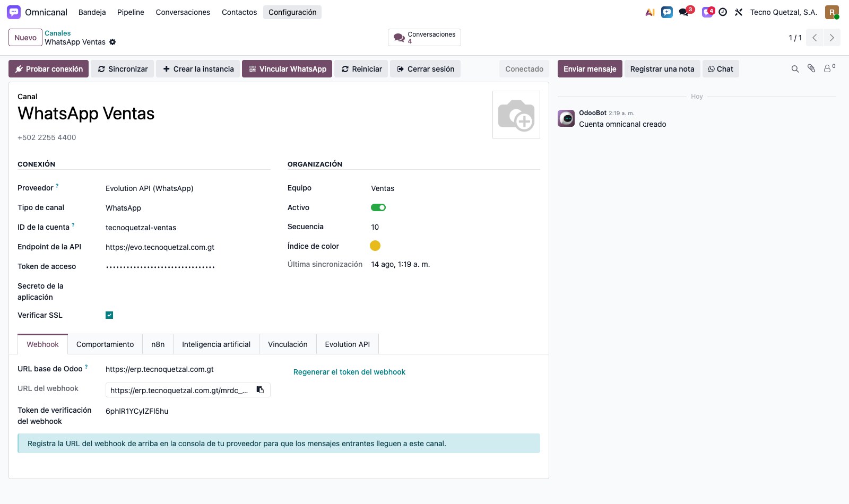Toggle Verificar SSL checkbox
The image size is (849, 504).
pos(109,315)
